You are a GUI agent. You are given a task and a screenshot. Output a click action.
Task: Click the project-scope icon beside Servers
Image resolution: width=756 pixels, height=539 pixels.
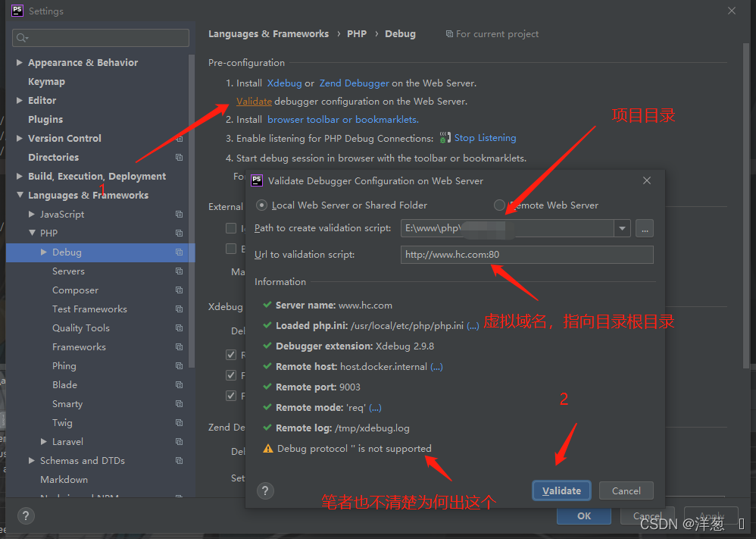pyautogui.click(x=180, y=271)
